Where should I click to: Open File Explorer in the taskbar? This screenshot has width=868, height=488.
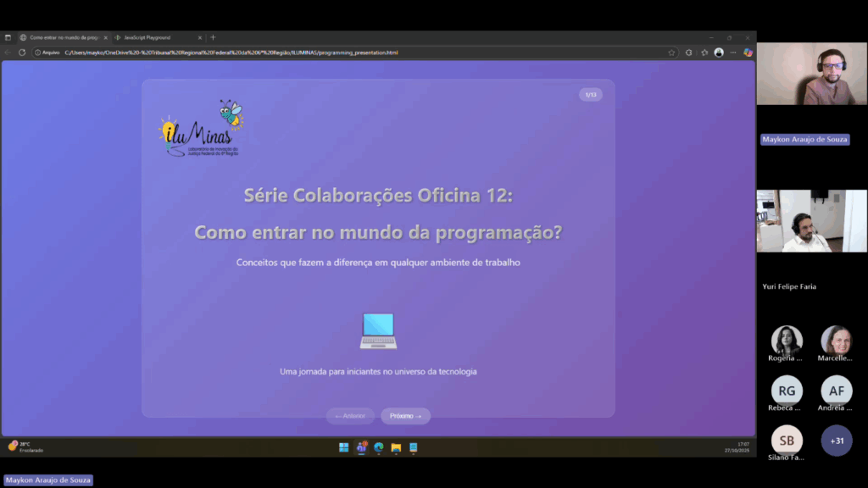pos(396,447)
